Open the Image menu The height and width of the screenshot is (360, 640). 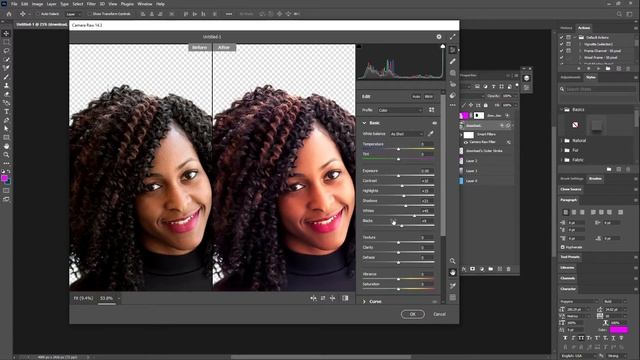pyautogui.click(x=37, y=4)
